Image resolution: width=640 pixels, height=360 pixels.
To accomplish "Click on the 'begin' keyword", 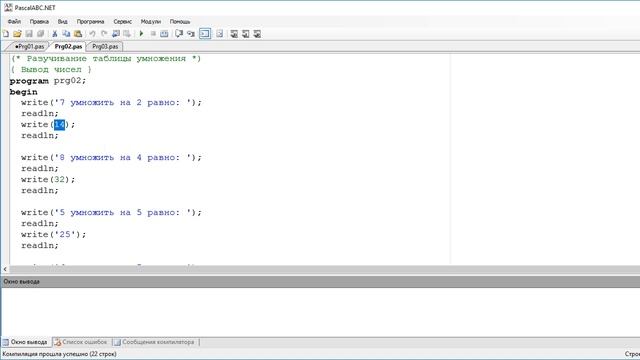I will [x=24, y=92].
